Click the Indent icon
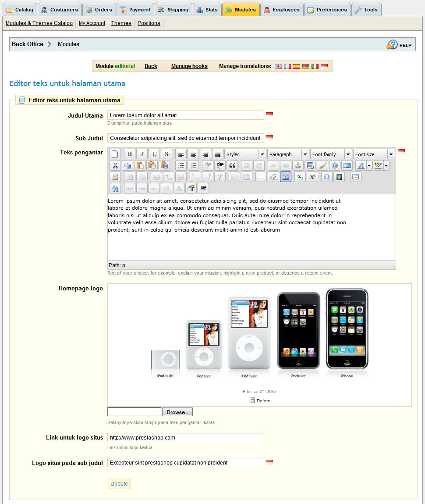This screenshot has width=425, height=504. coord(220,165)
